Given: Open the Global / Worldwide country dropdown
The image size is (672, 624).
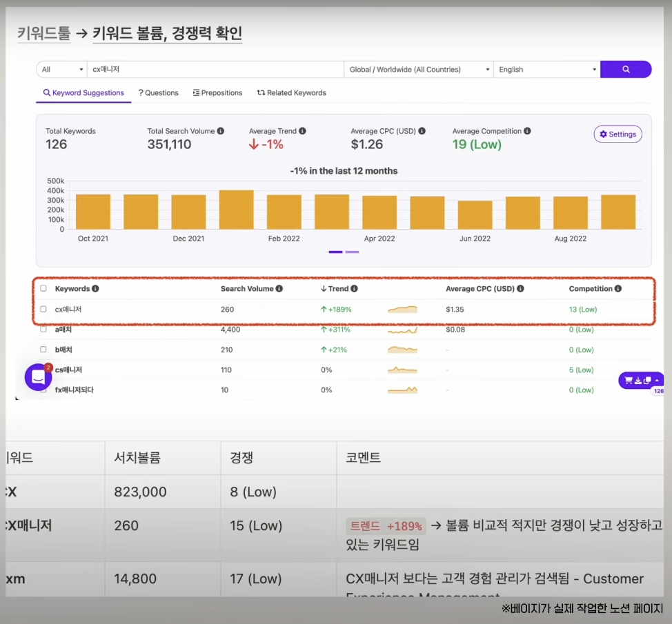Looking at the screenshot, I should click(419, 70).
